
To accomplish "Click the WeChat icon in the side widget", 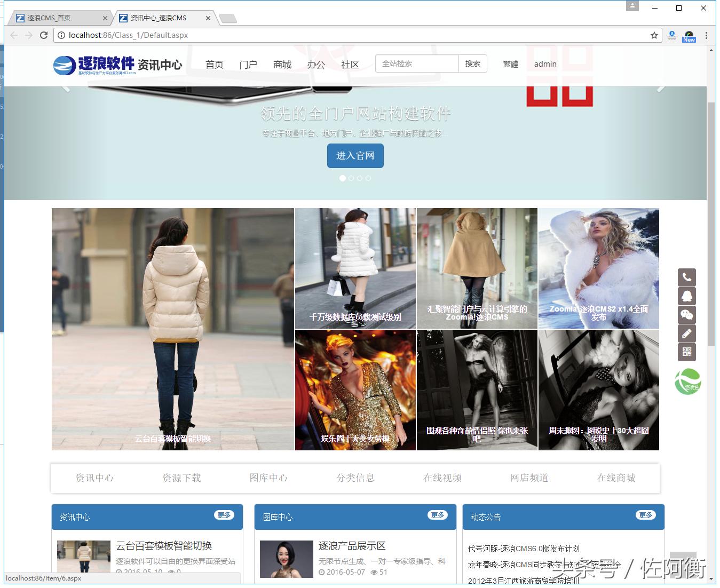I will (x=687, y=315).
